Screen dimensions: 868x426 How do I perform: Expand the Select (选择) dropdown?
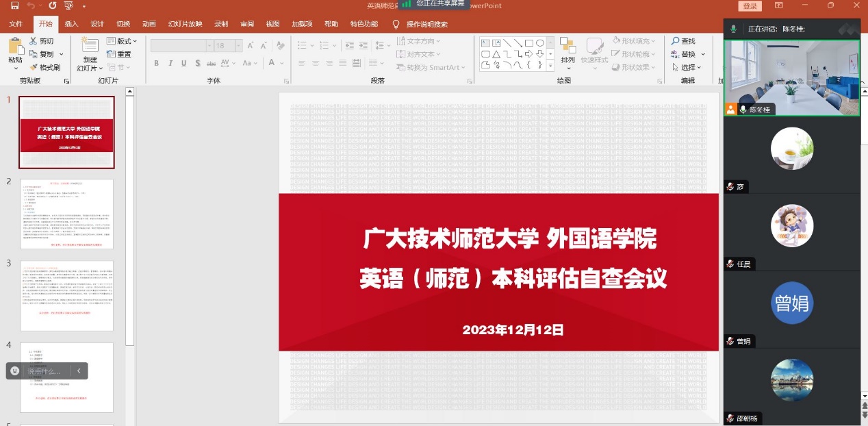click(x=687, y=67)
